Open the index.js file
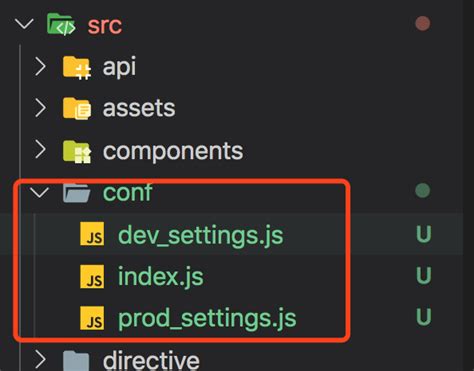 click(x=161, y=277)
